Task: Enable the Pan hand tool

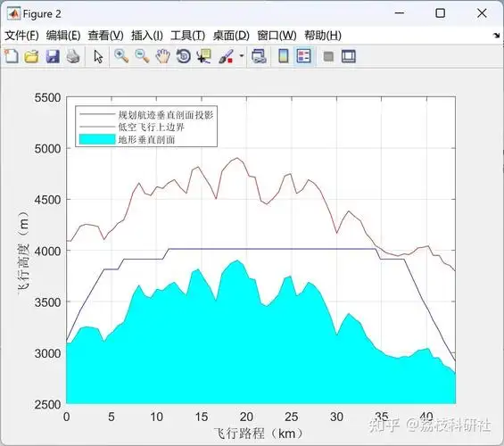Action: point(163,56)
